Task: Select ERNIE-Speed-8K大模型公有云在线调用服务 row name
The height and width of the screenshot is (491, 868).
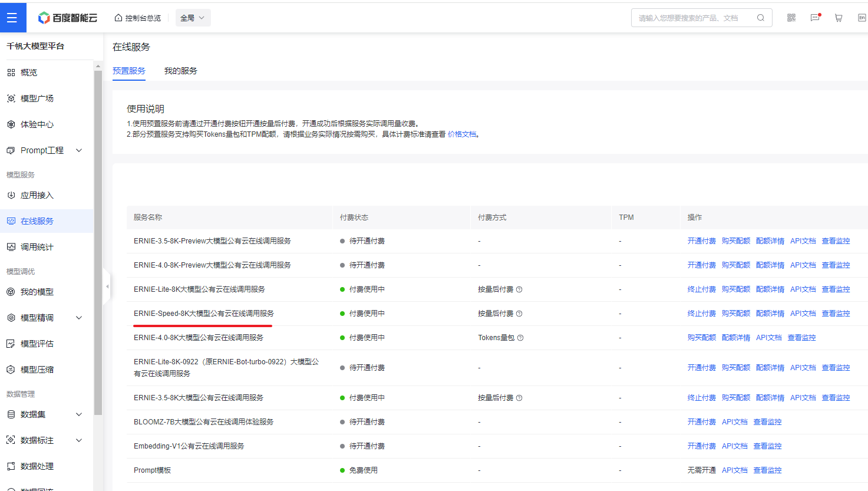Action: [x=204, y=314]
